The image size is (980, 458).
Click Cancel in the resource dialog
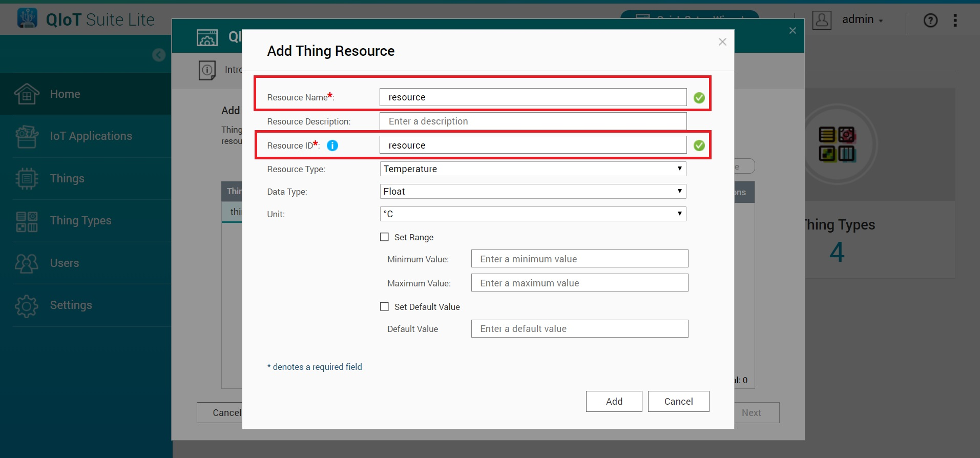678,402
